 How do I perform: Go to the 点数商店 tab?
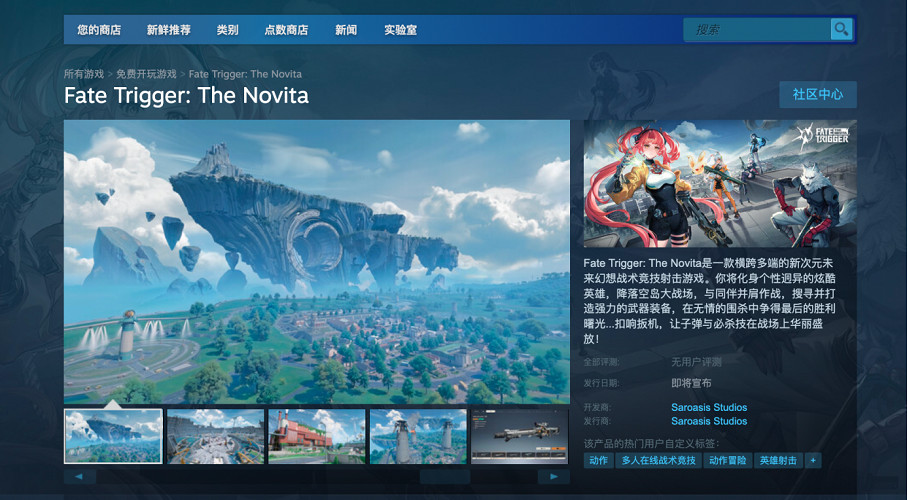(286, 30)
